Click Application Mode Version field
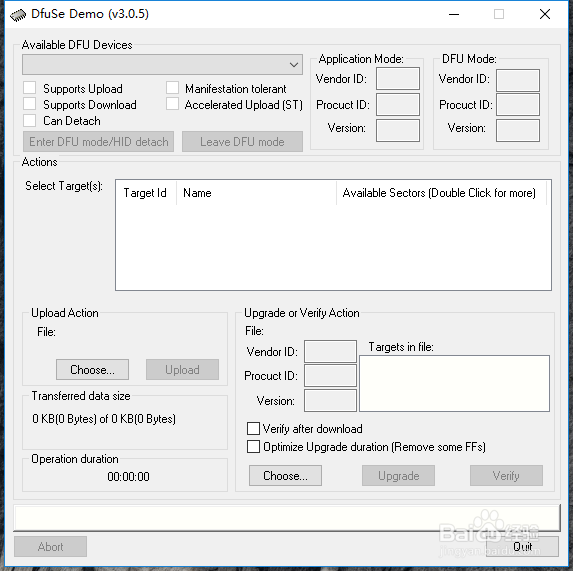This screenshot has width=573, height=571. click(398, 130)
